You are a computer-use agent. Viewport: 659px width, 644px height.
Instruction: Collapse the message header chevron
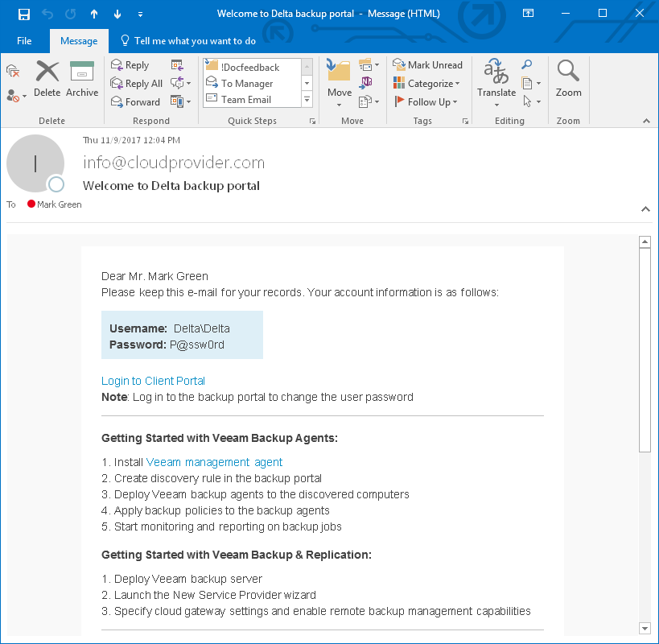(x=645, y=209)
